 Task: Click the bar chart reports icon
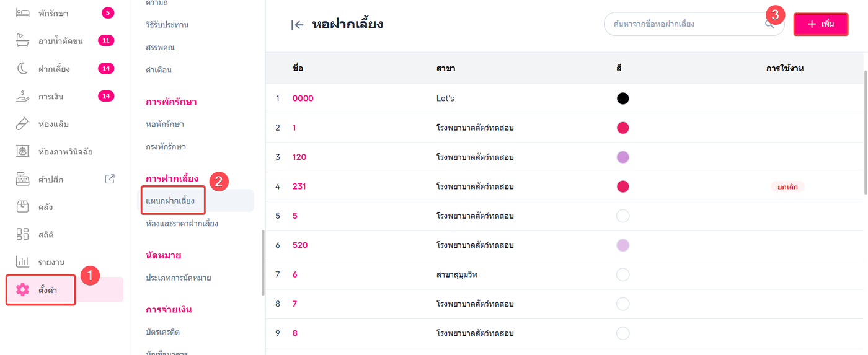coord(22,262)
